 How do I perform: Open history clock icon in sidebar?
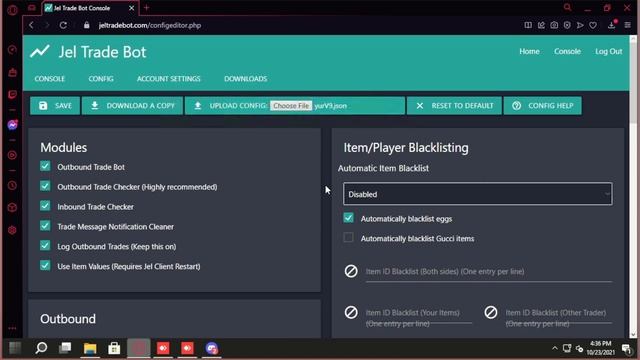[x=13, y=185]
